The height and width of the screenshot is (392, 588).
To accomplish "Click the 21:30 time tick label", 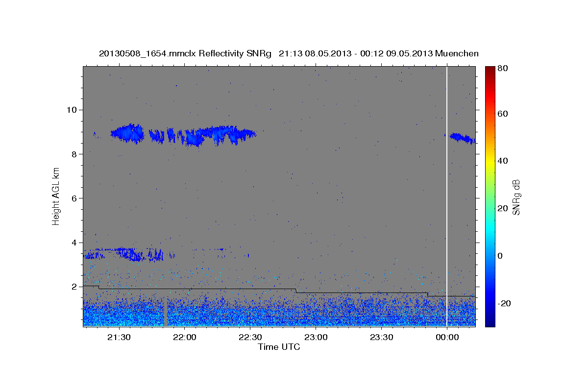I will pos(119,338).
